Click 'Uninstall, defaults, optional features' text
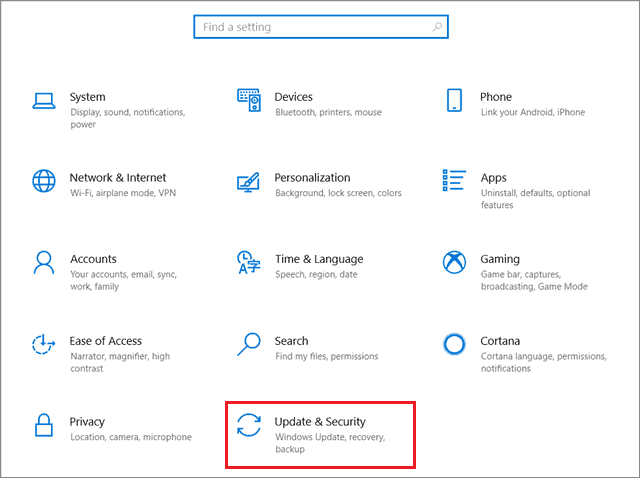This screenshot has width=640, height=478. click(x=536, y=199)
